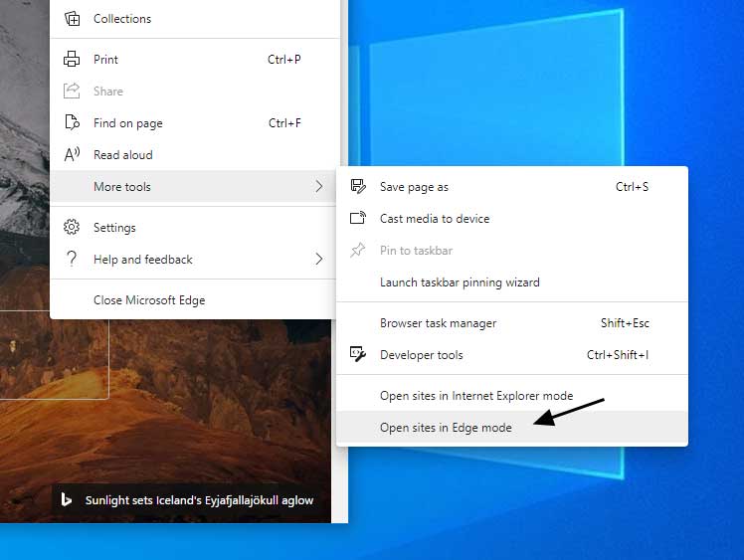The height and width of the screenshot is (560, 744).
Task: Click the Pin to taskbar pin icon
Action: pyautogui.click(x=358, y=250)
